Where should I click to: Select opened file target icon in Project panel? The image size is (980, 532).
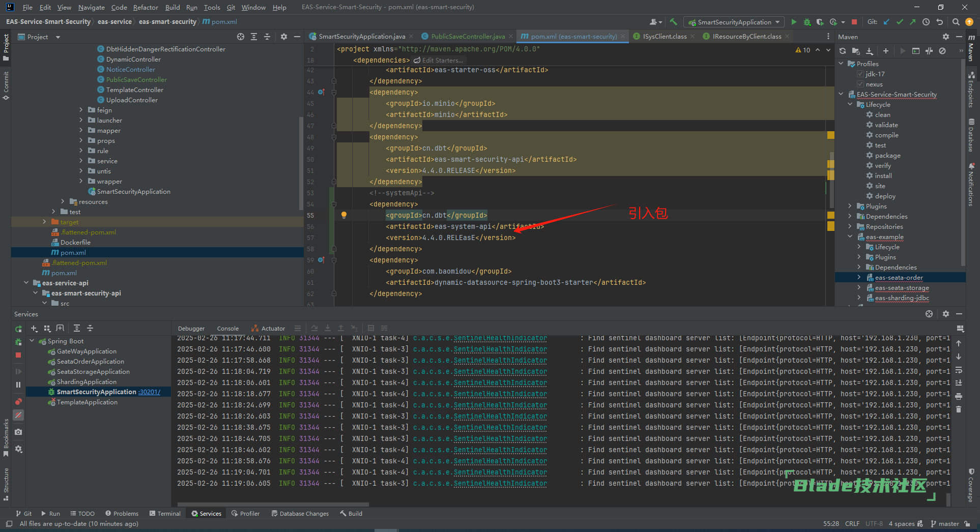(x=241, y=37)
